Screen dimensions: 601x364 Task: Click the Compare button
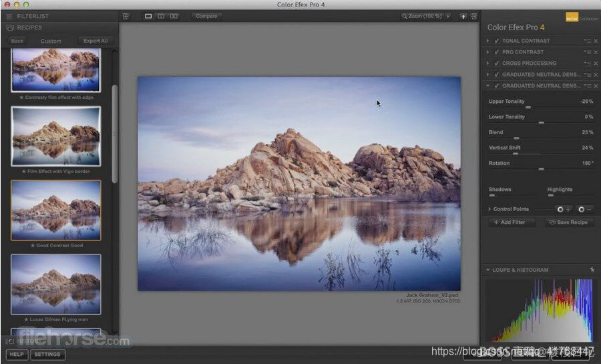point(206,16)
